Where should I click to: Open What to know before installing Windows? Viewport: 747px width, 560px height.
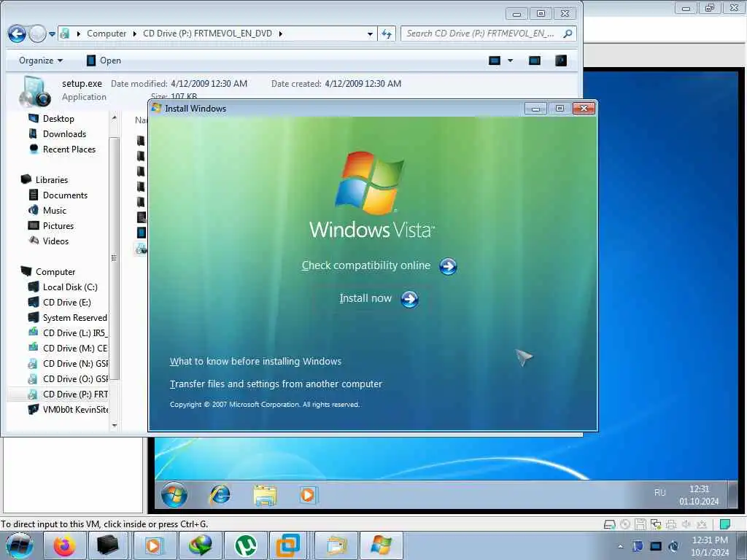255,362
